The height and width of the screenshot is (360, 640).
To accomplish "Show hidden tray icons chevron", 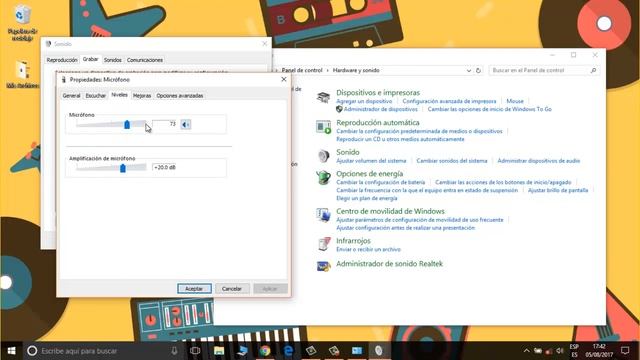I will (x=527, y=351).
